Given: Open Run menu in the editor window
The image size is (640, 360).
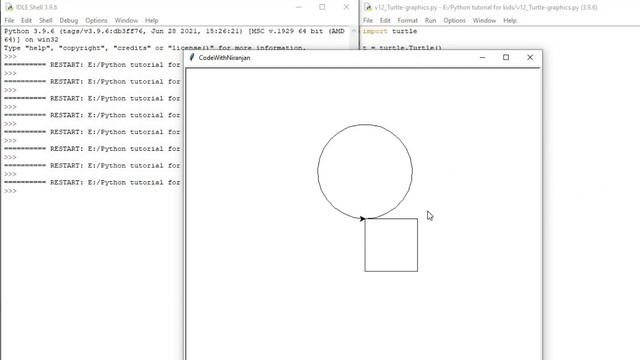Looking at the screenshot, I should (x=430, y=20).
